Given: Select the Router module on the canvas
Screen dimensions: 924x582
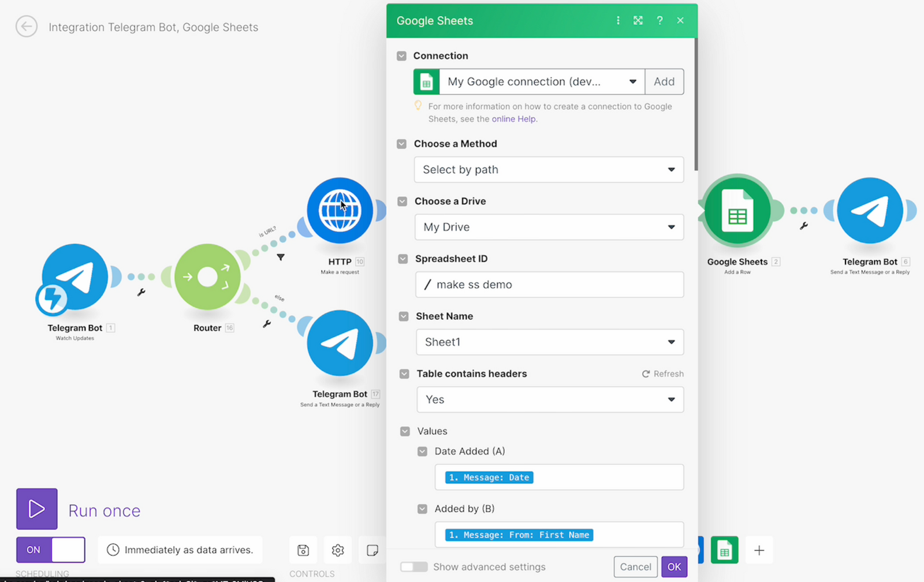Looking at the screenshot, I should pos(207,277).
